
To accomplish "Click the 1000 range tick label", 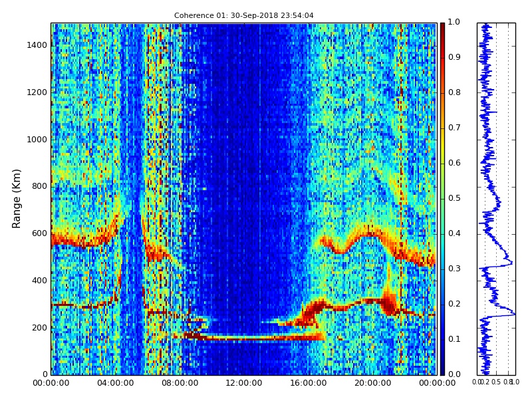I will [x=37, y=140].
